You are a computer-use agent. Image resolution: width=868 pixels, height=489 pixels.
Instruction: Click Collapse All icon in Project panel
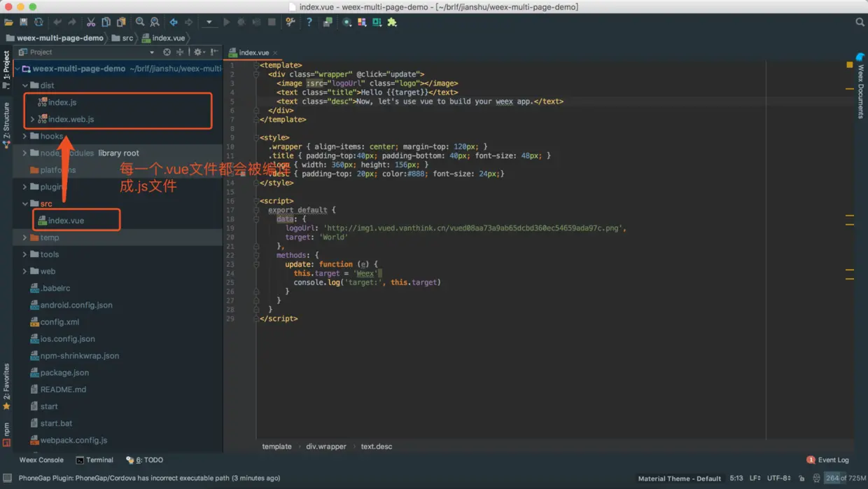180,52
